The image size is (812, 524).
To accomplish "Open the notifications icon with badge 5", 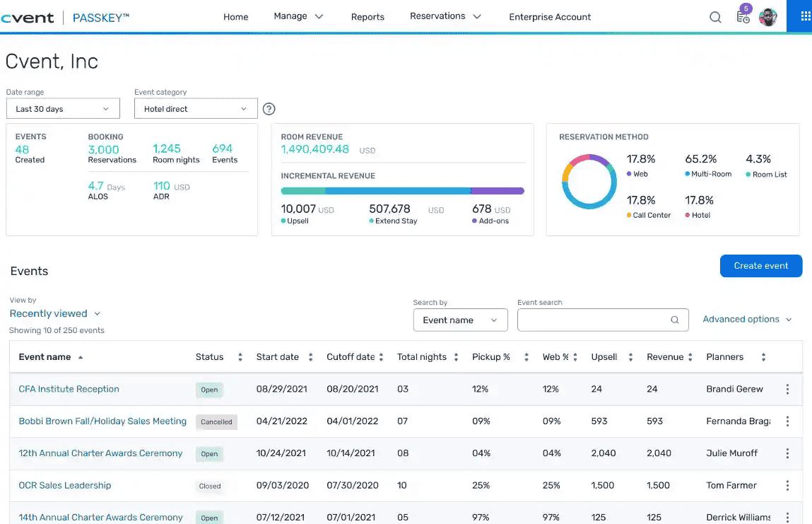I will tap(743, 17).
